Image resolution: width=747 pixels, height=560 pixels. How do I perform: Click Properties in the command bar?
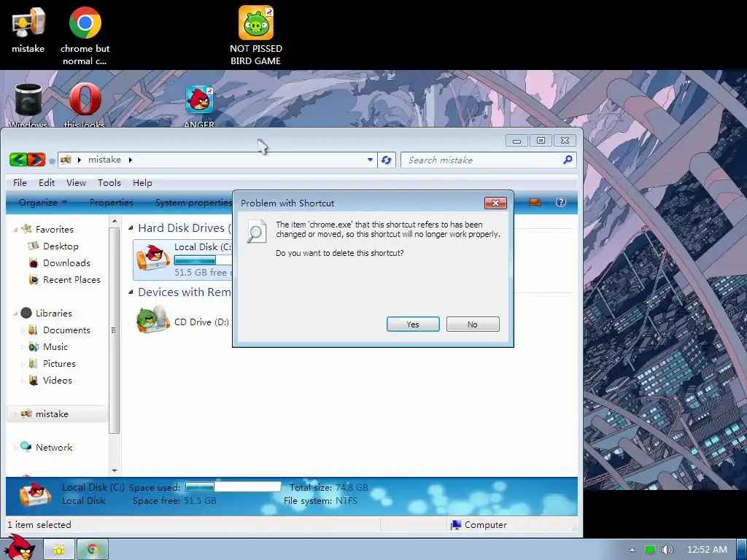click(x=112, y=203)
